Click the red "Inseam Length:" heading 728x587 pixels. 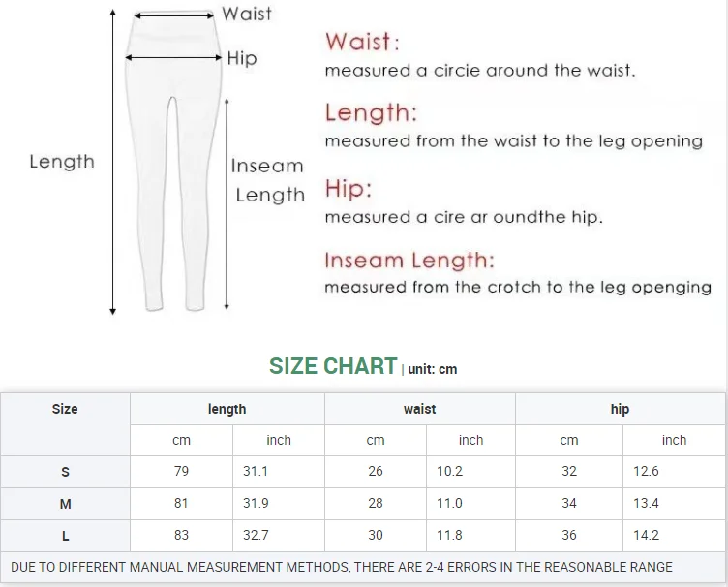[x=409, y=260]
